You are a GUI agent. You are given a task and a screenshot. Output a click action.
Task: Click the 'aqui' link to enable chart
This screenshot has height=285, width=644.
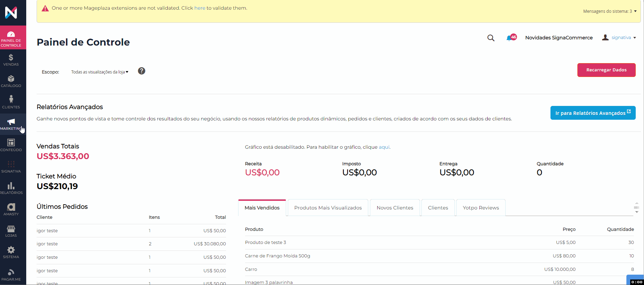click(384, 147)
